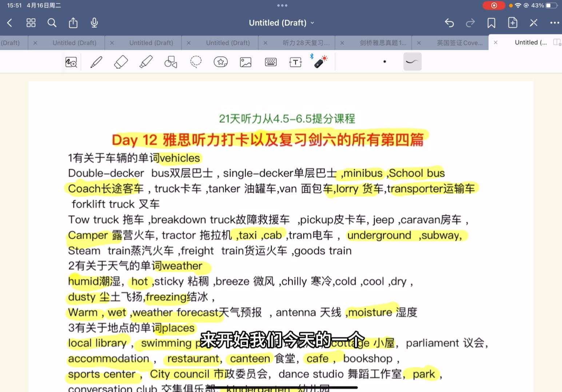Viewport: 562px width, 392px height.
Task: Open split view icon beside tabs
Action: [x=557, y=43]
